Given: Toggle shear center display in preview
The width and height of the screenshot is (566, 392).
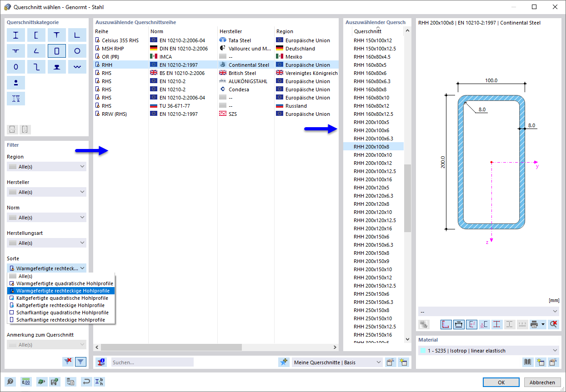Looking at the screenshot, I should [484, 324].
